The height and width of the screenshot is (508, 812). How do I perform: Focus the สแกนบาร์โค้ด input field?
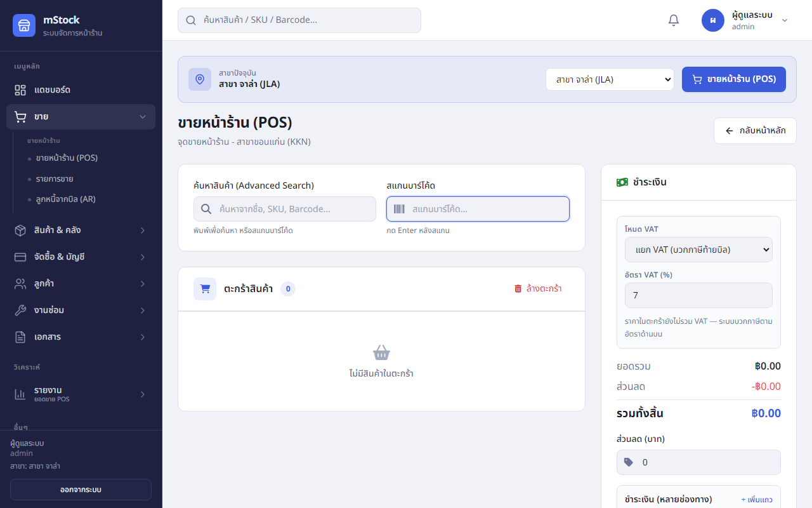(478, 209)
